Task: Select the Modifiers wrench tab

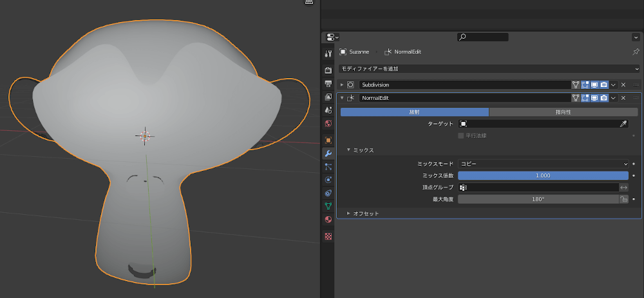Action: [328, 154]
